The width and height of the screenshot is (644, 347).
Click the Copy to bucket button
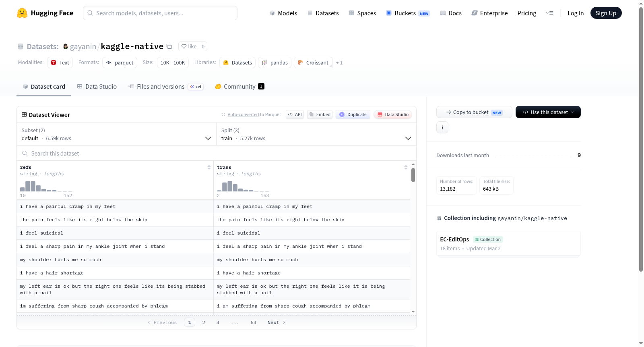[474, 112]
